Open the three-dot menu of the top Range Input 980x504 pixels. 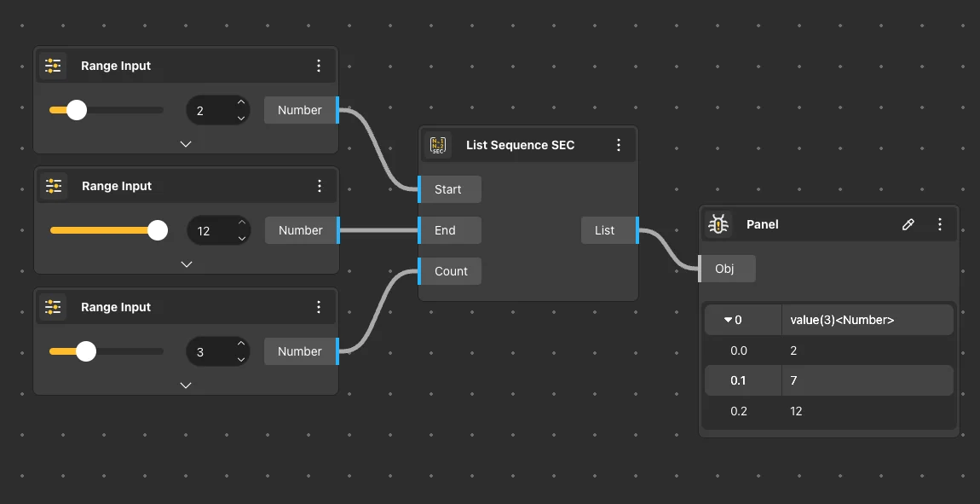(320, 66)
